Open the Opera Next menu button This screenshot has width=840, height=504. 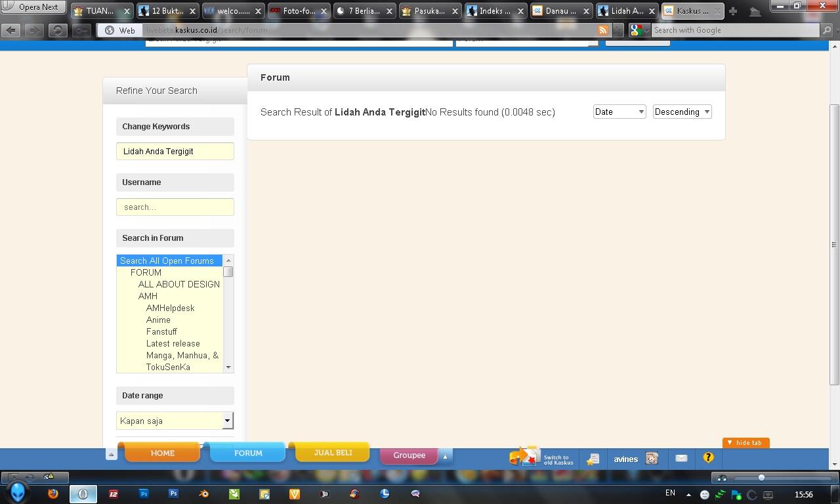31,7
